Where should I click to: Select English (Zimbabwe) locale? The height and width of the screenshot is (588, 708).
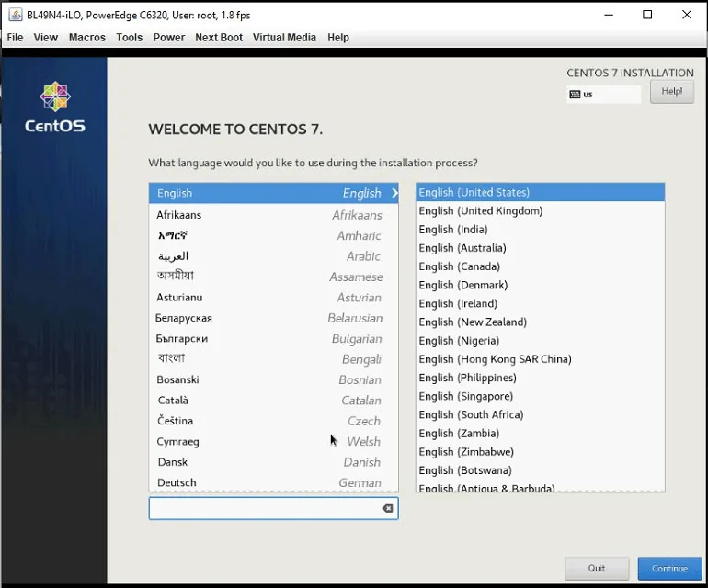(x=540, y=451)
